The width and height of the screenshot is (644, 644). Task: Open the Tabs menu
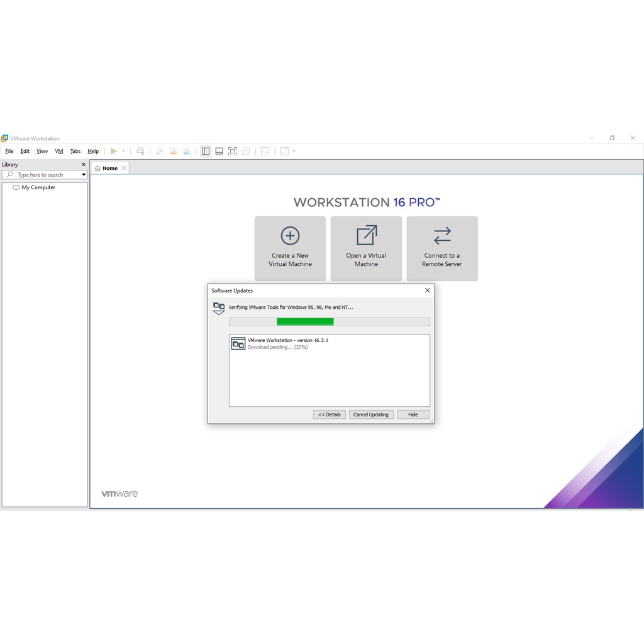click(75, 151)
